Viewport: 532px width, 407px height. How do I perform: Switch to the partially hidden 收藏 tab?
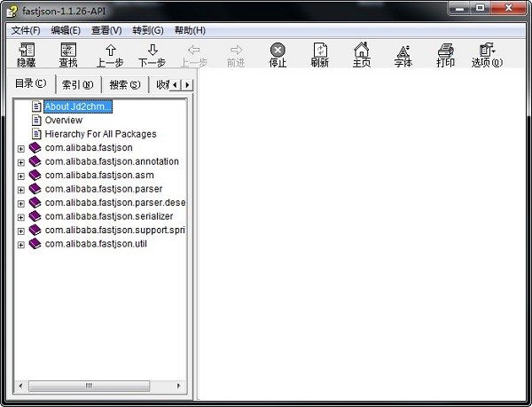(162, 85)
